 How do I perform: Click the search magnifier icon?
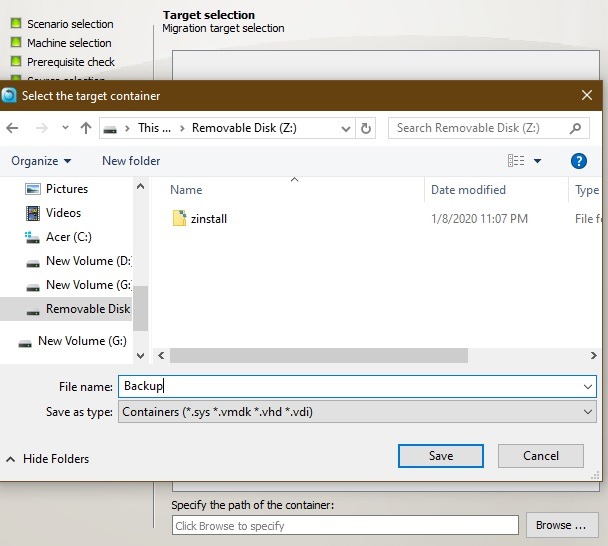(576, 128)
